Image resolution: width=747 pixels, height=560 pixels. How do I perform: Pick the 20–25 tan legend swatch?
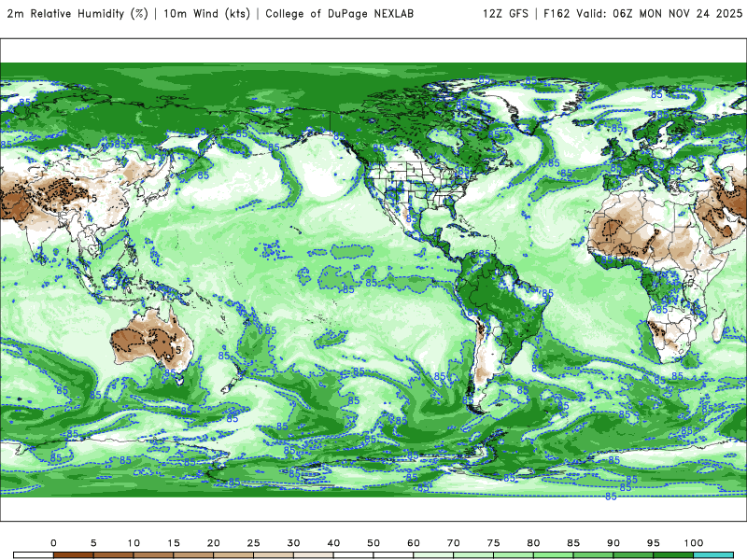(x=233, y=555)
